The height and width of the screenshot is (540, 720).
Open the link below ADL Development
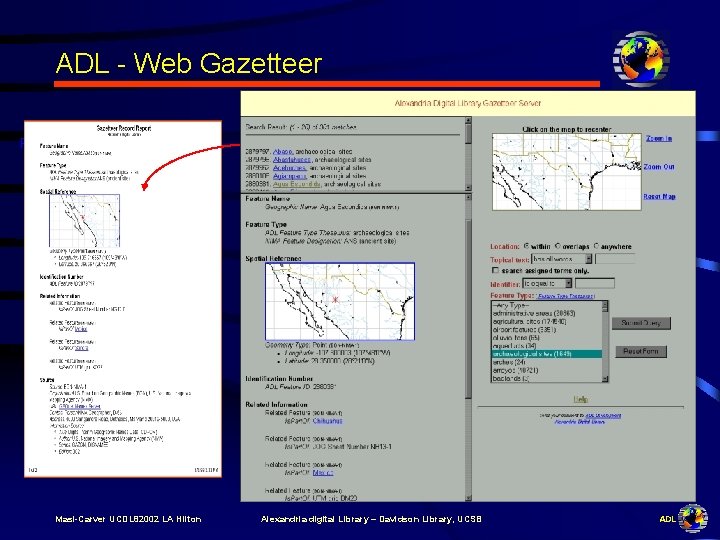coord(579,422)
